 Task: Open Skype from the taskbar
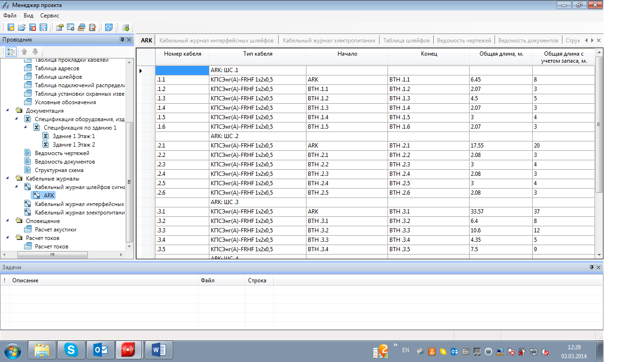click(71, 350)
